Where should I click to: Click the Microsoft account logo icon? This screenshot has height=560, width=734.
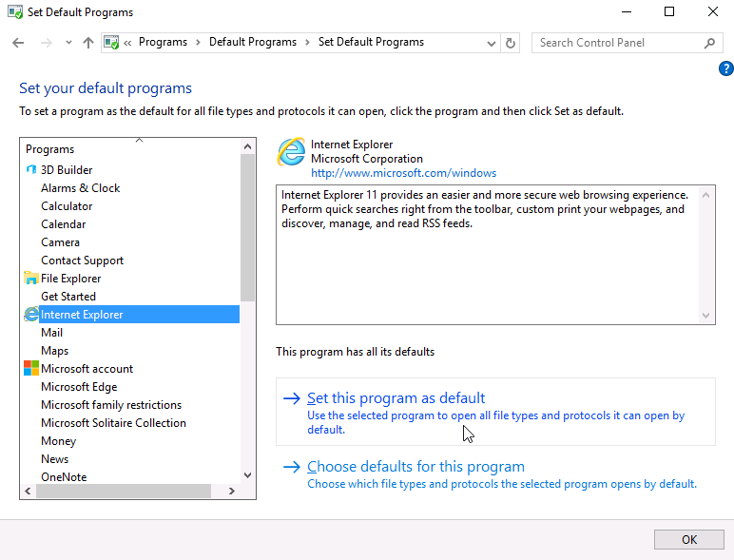[30, 369]
